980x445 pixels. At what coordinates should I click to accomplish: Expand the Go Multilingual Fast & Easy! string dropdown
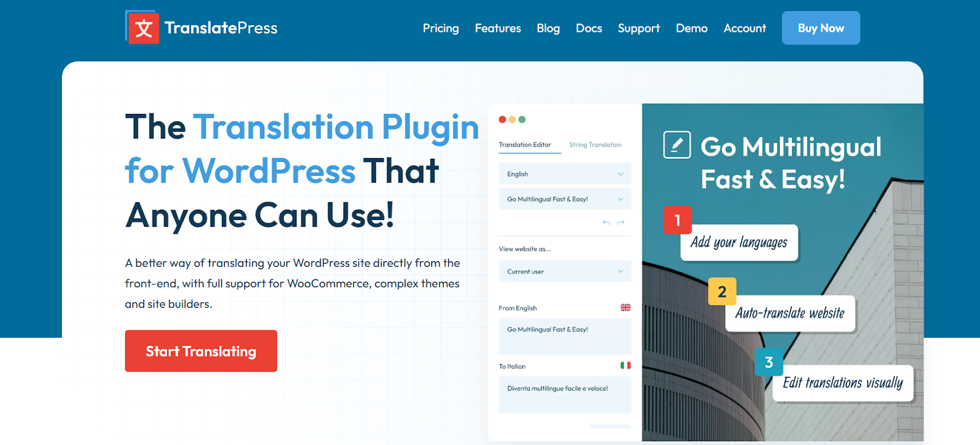pos(565,199)
